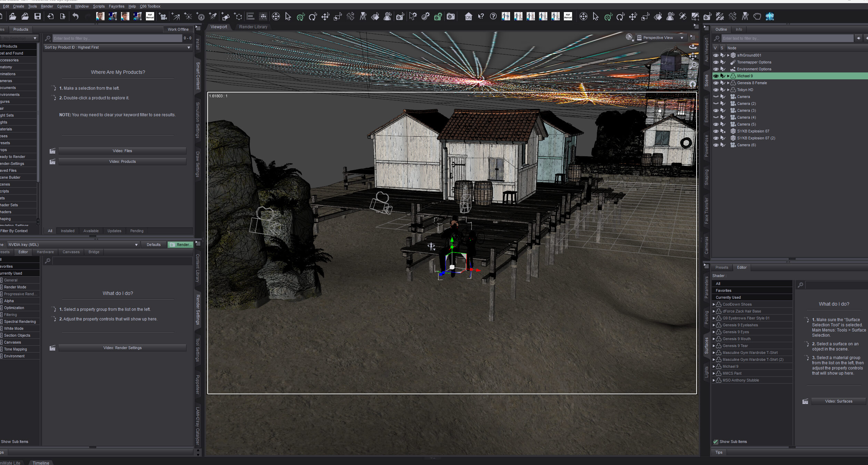Open the viewport draw style sphere icon
Viewport: 868px width, 465px height.
(x=629, y=37)
